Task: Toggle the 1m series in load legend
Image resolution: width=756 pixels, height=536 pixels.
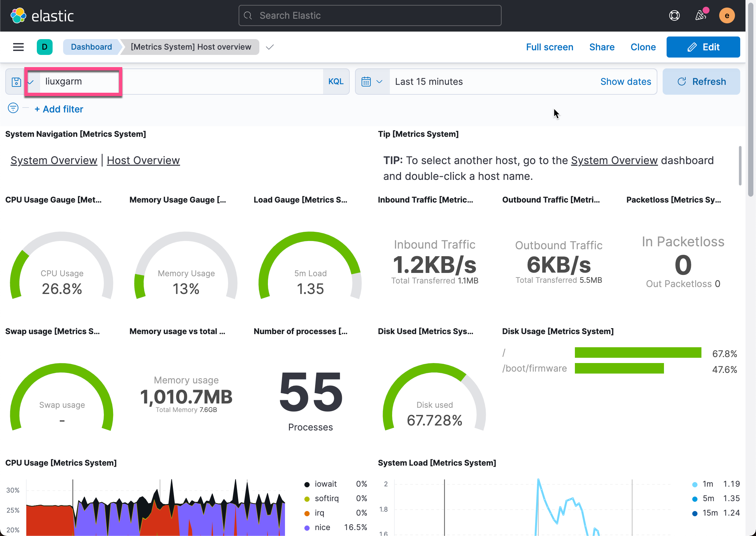Action: click(707, 484)
